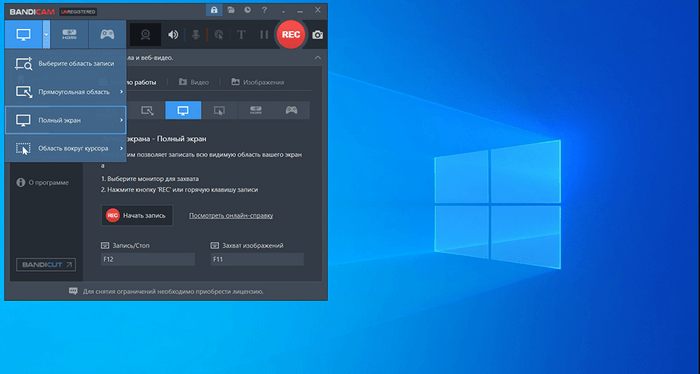Open help via question mark icon

click(264, 10)
